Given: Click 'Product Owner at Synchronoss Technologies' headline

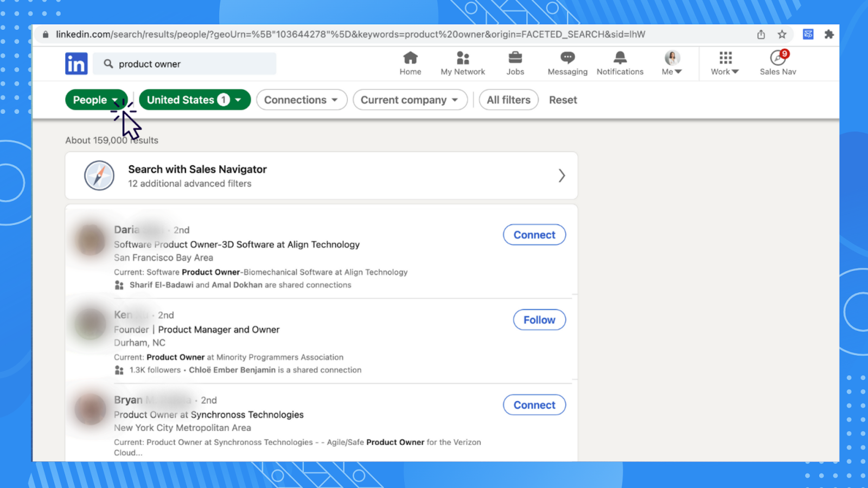Looking at the screenshot, I should coord(209,415).
